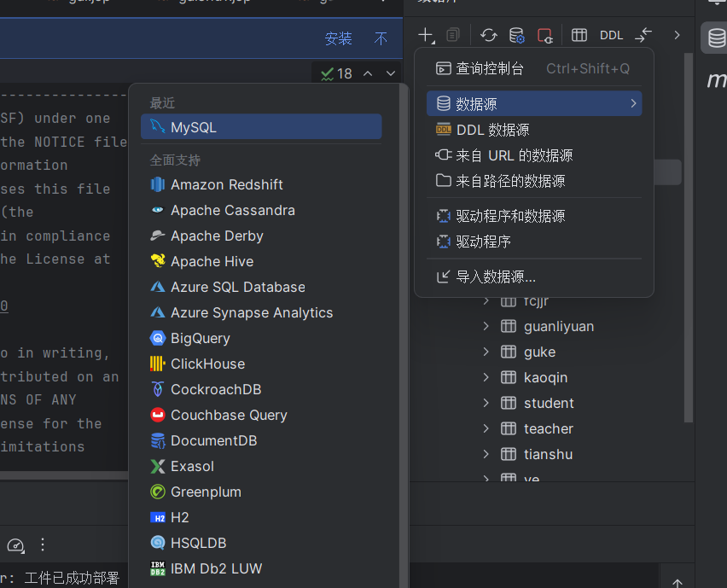Click the profiler gauge icon
727x588 pixels.
[15, 544]
